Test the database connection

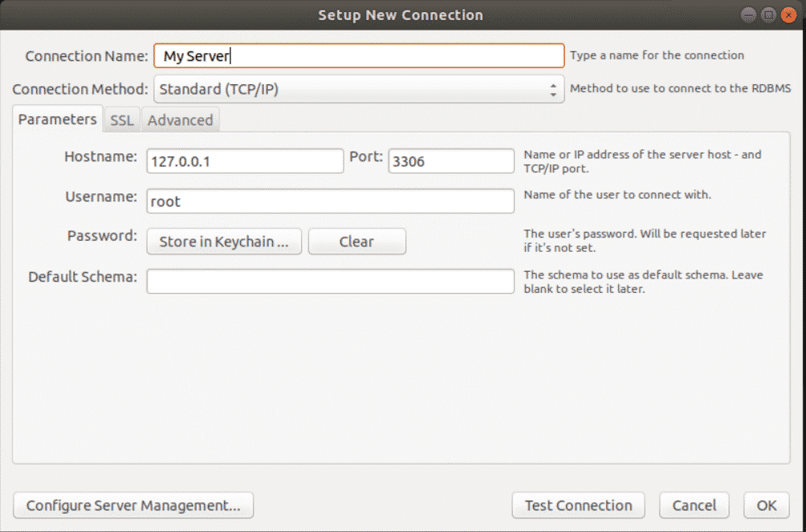[578, 506]
